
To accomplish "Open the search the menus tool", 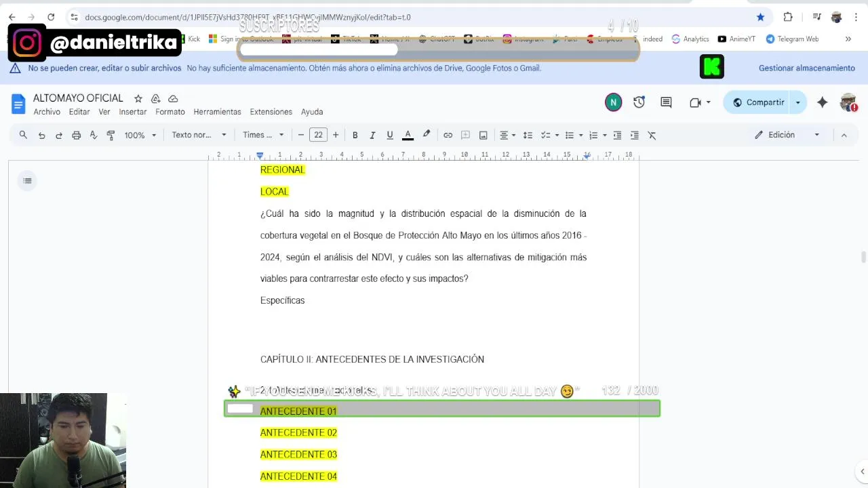I will click(23, 135).
